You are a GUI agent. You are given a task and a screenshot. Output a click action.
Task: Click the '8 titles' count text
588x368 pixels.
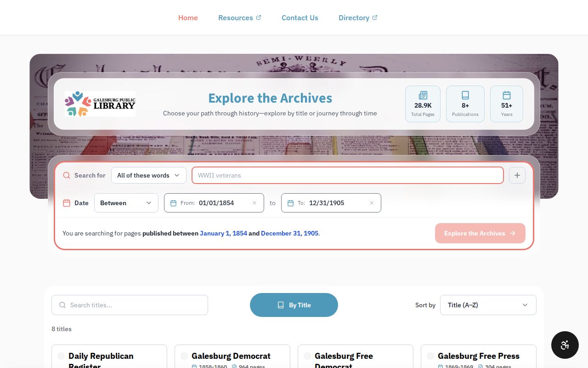point(62,329)
